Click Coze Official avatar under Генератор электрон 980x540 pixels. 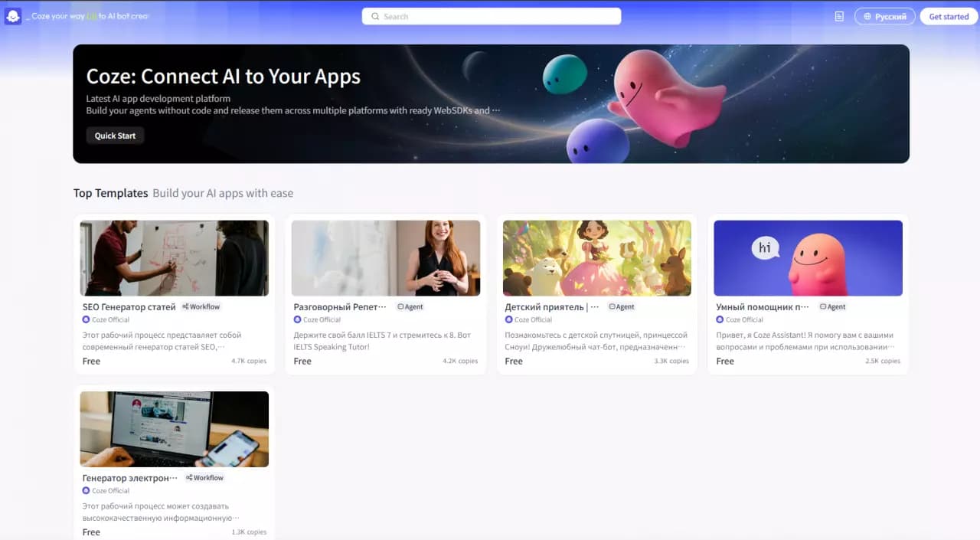[86, 490]
